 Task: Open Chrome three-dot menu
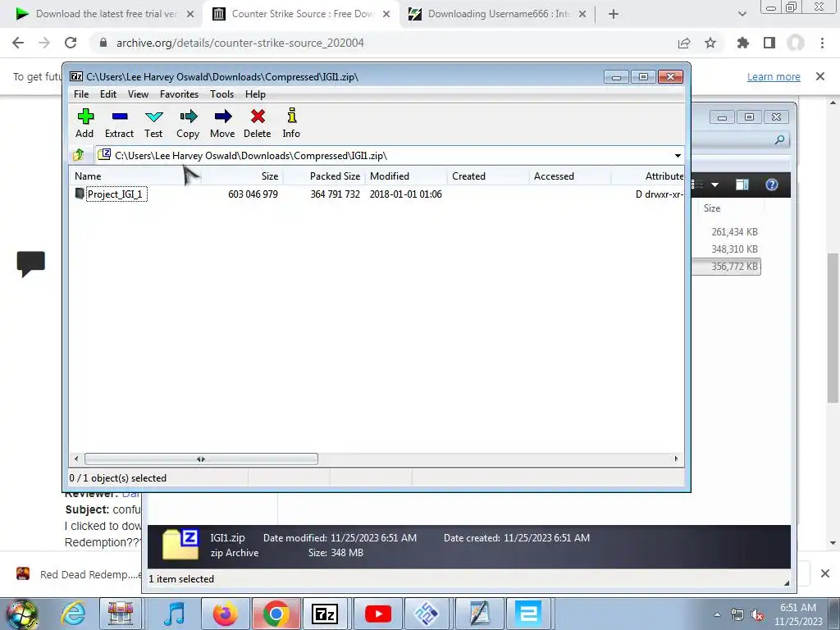[x=822, y=43]
